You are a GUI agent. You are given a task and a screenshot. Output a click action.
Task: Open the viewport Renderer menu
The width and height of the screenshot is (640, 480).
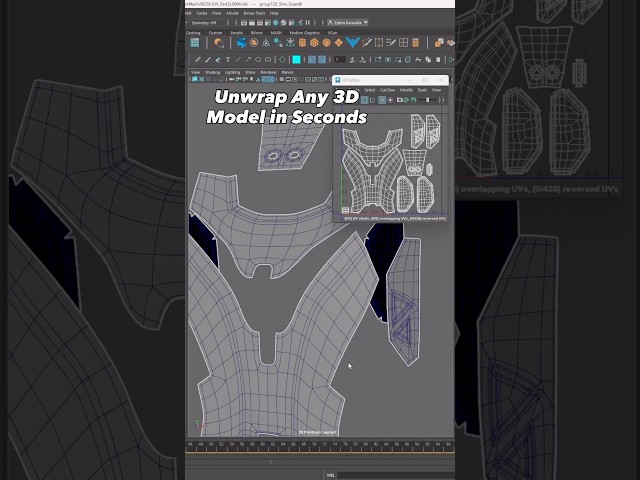click(x=268, y=72)
